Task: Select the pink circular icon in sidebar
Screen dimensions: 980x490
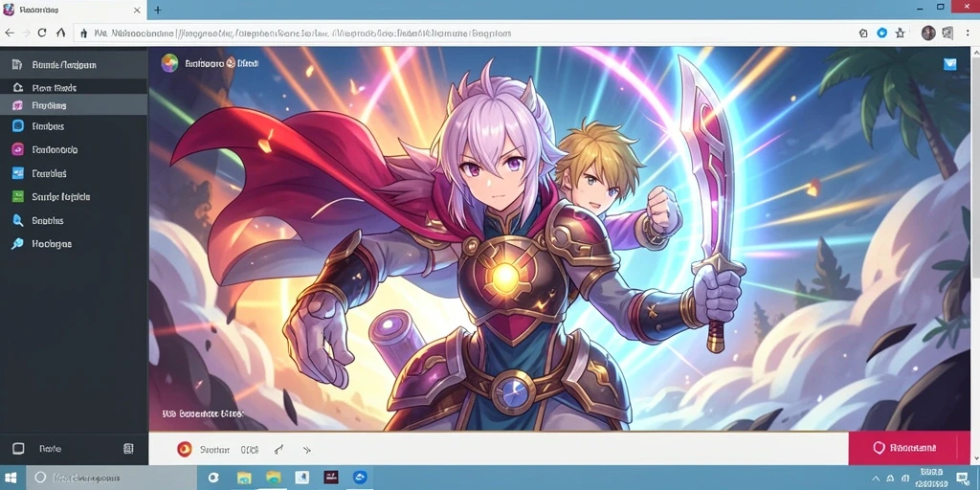Action: 18,149
